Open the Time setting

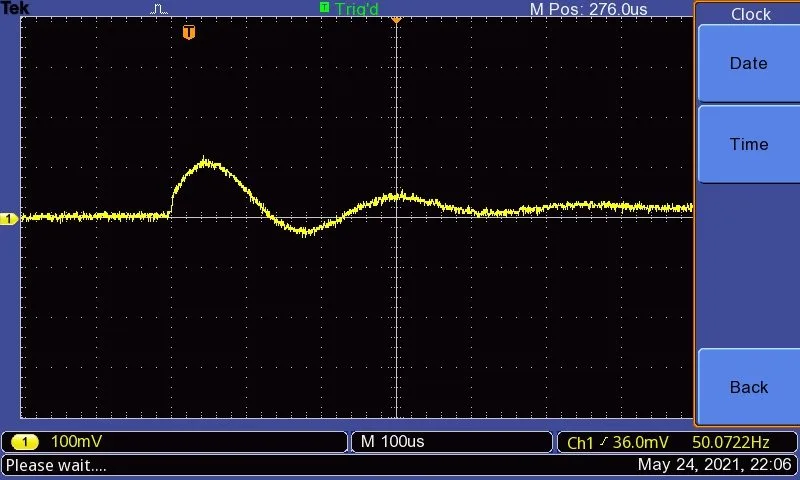747,144
